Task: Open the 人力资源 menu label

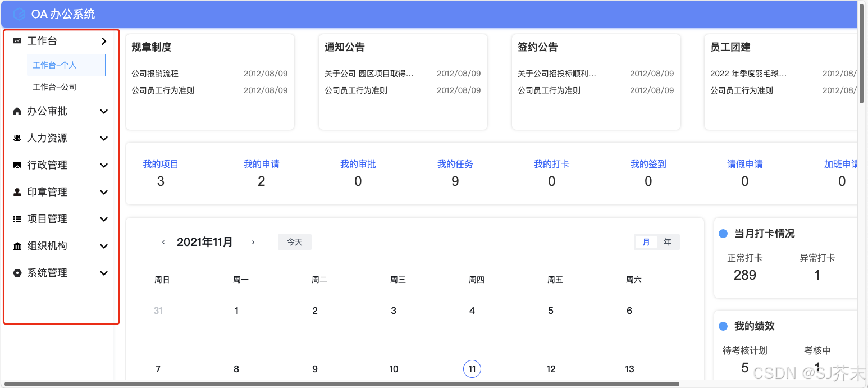Action: (x=47, y=138)
